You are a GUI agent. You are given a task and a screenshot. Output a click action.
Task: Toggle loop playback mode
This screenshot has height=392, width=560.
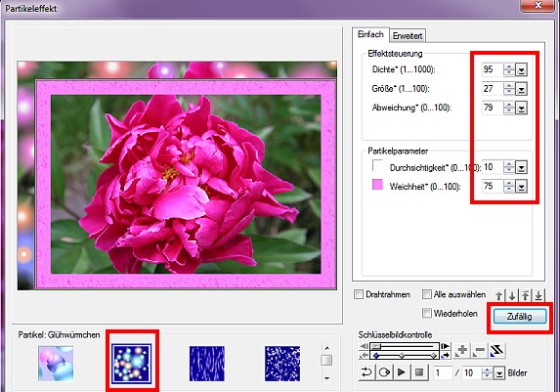(x=384, y=372)
